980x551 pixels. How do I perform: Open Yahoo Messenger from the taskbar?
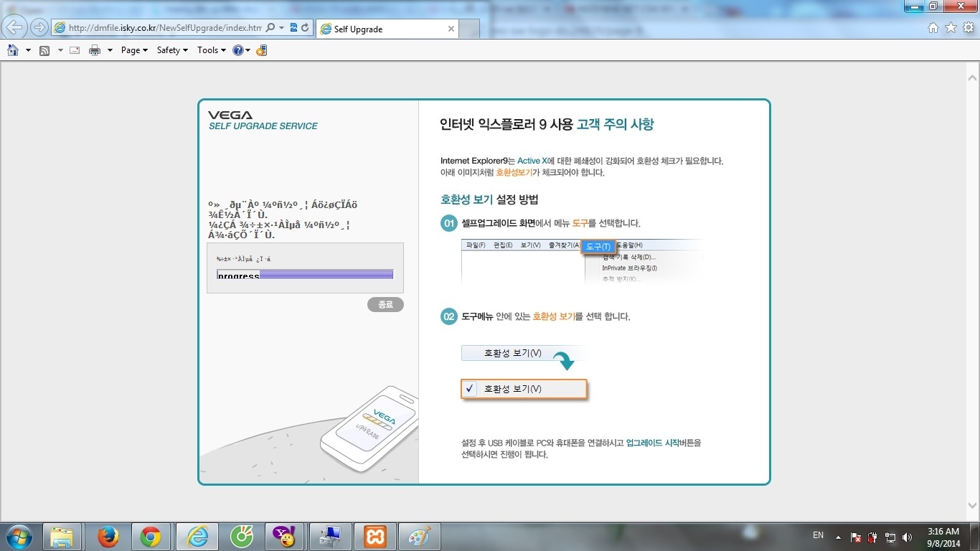(x=286, y=537)
